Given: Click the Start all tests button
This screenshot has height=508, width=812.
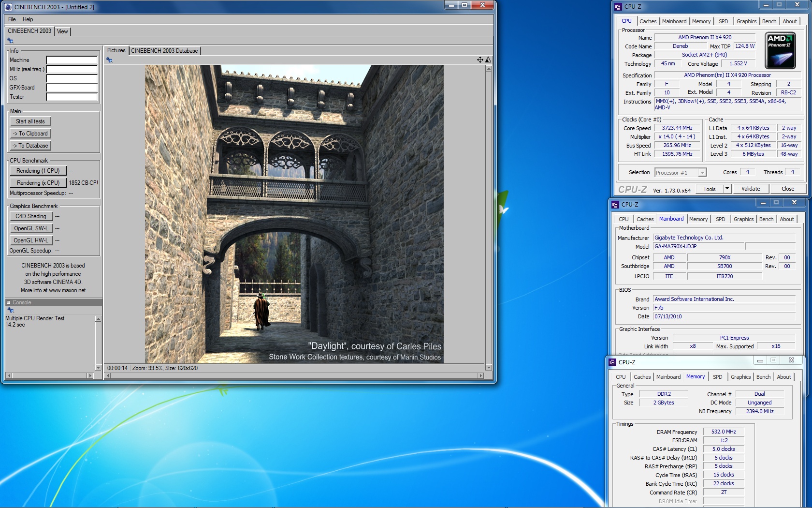Looking at the screenshot, I should point(30,121).
